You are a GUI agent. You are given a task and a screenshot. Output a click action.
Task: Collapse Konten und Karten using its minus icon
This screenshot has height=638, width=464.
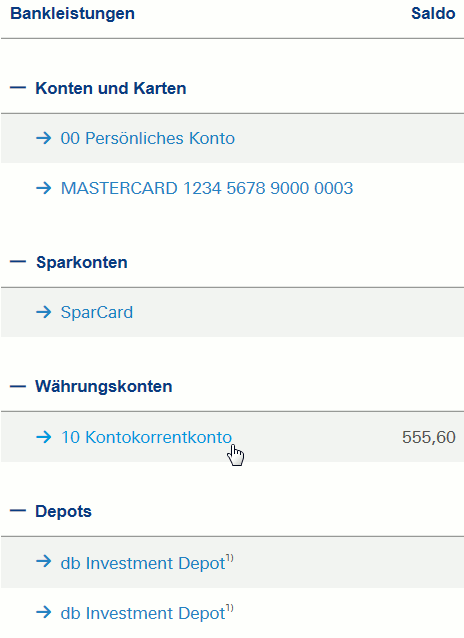tap(18, 87)
